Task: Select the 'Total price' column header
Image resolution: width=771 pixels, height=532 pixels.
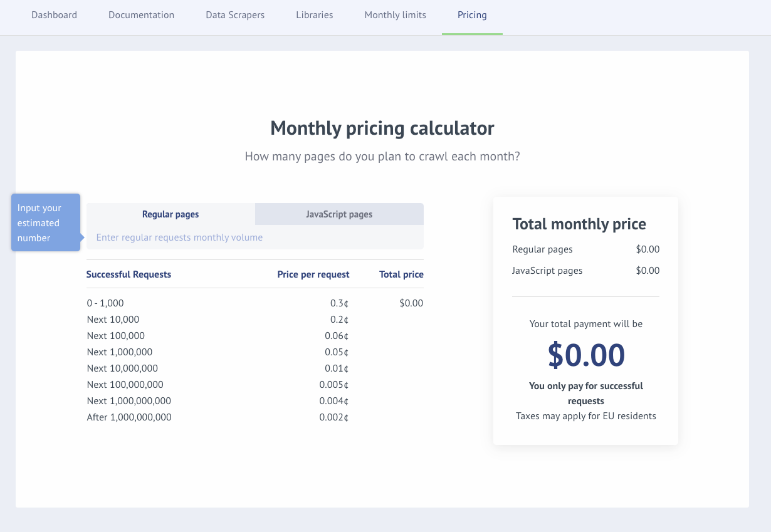Action: click(x=401, y=274)
